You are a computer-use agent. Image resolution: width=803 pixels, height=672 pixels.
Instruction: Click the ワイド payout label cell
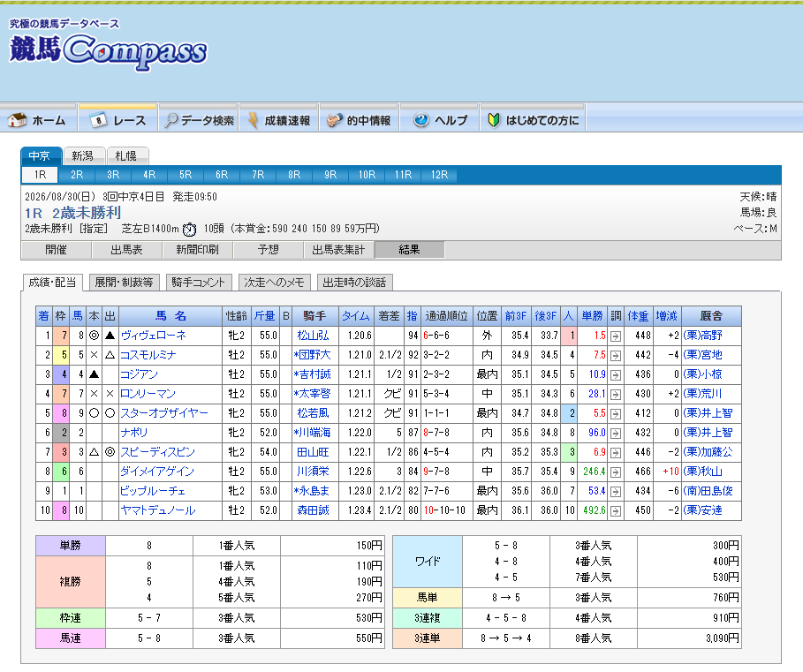(x=427, y=562)
